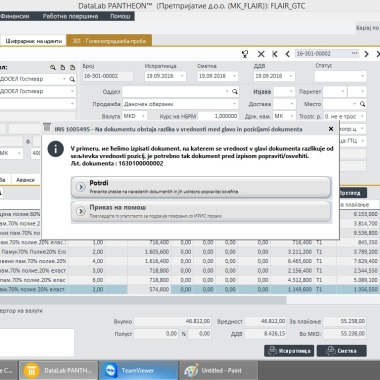Click search magnifier beside first ДООЕЛ Гостивар field
380x380 pixels.
pos(72,79)
